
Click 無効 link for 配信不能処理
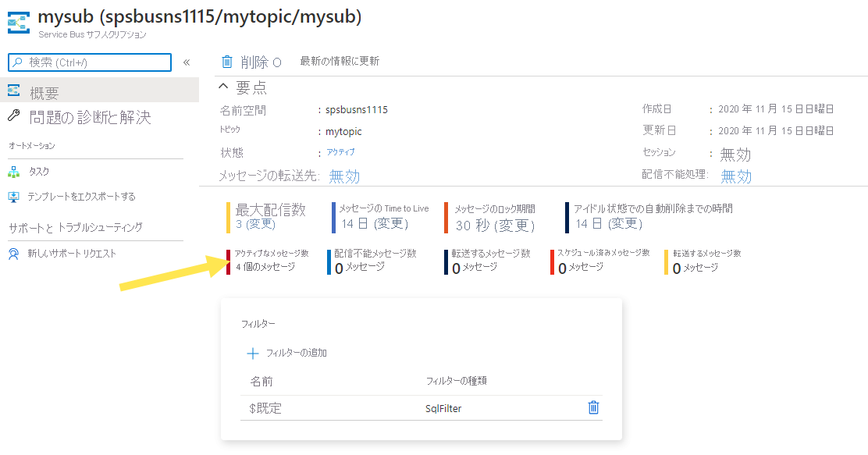(736, 176)
